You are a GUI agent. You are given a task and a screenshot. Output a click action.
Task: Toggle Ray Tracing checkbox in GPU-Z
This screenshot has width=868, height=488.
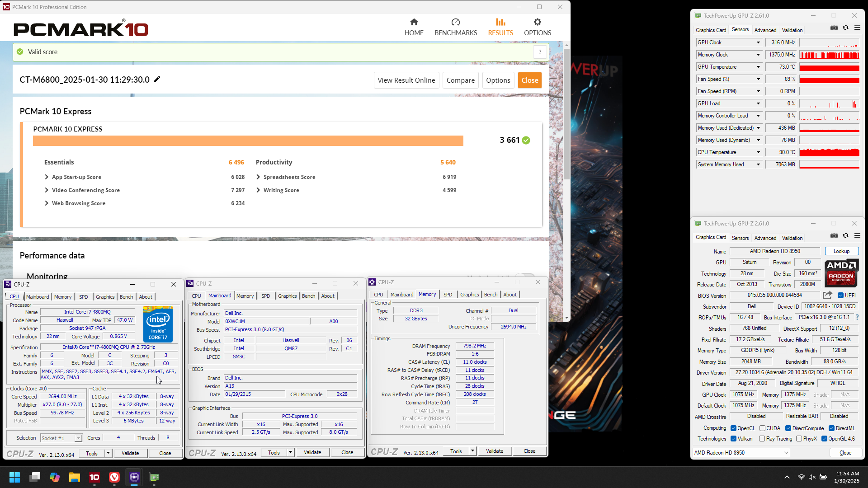coord(762,439)
